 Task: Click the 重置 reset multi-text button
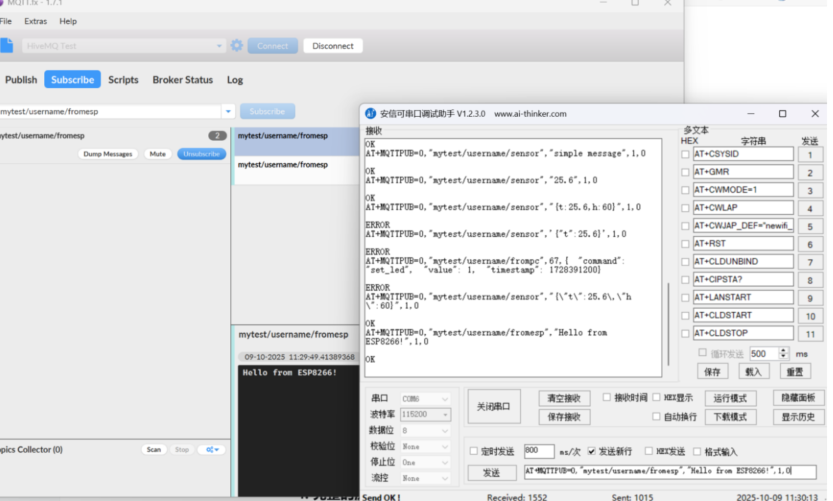(795, 372)
